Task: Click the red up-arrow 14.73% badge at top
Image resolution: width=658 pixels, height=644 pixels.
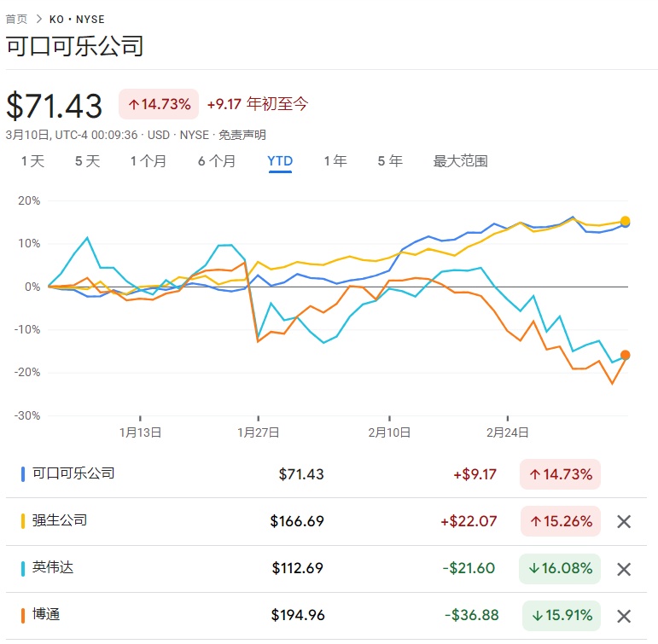Action: pyautogui.click(x=159, y=104)
